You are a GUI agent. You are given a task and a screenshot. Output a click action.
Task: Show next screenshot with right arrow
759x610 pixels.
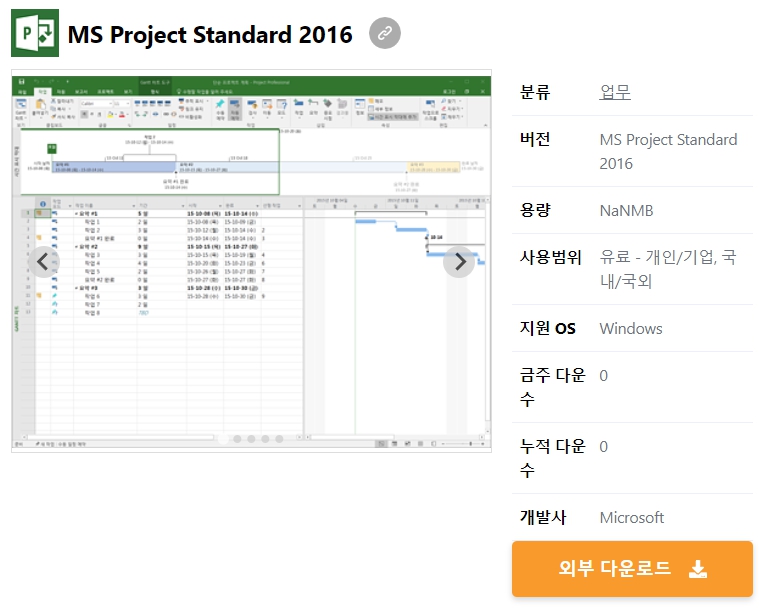(459, 262)
